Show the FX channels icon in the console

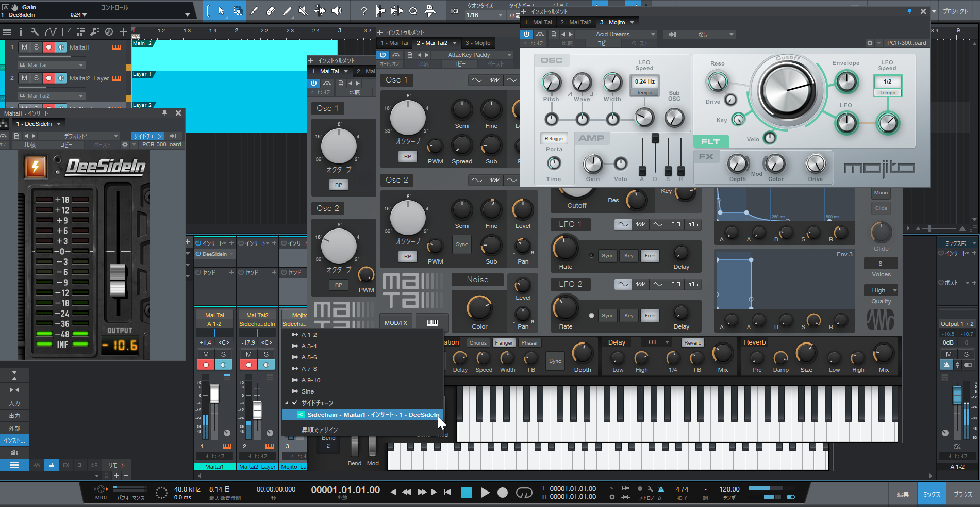(x=66, y=465)
